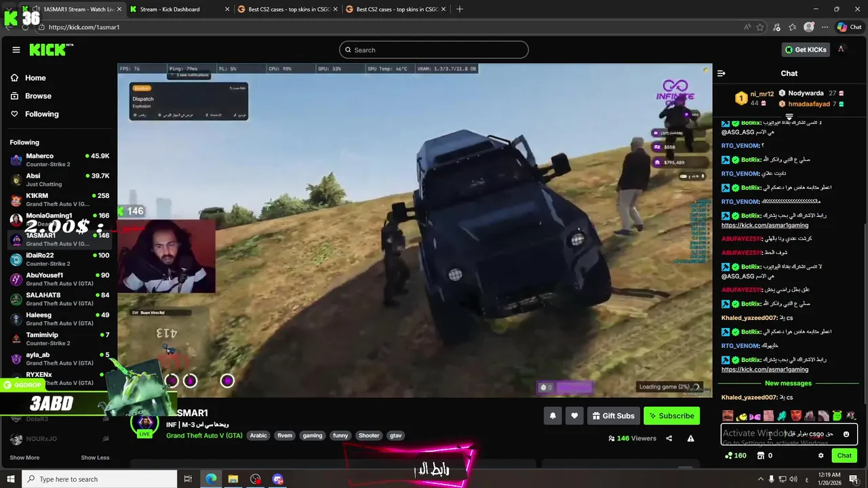
Task: Open Microsoft Edge from taskbar
Action: click(x=211, y=479)
